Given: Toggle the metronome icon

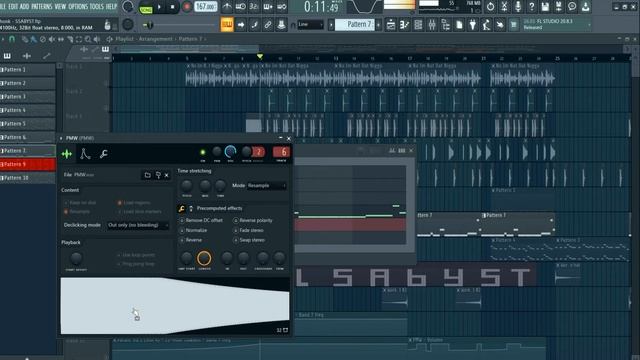Looking at the screenshot, I should click(227, 7).
